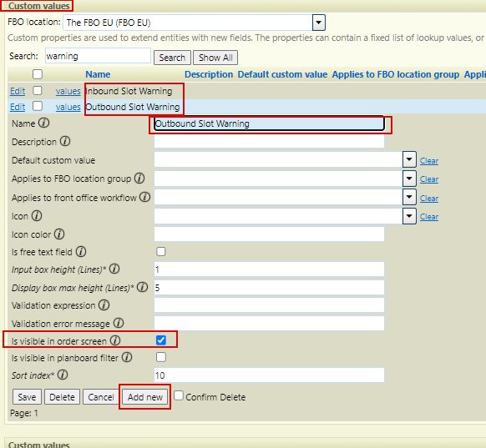Screen dimensions: 486x448
Task: Click the Add new button
Action: tap(145, 397)
